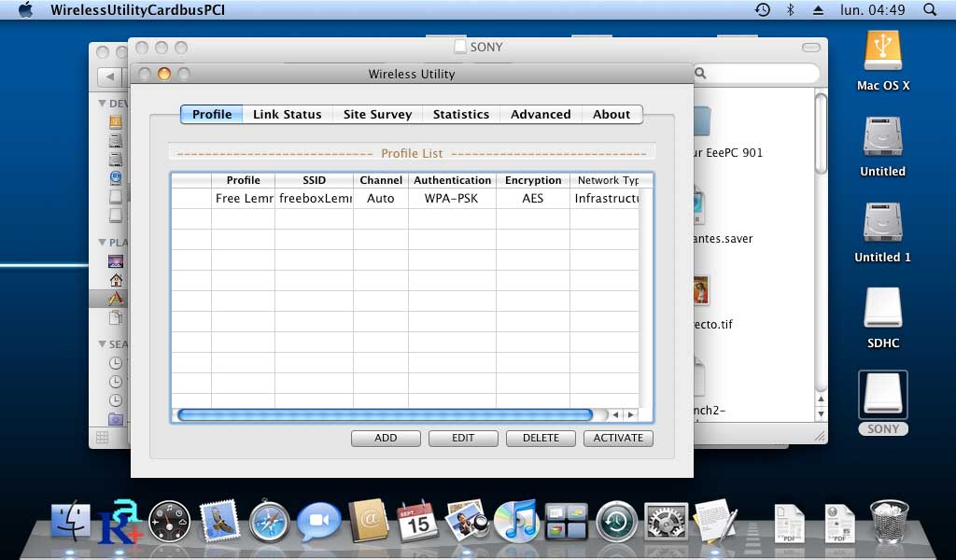Click the SONY window scroll down arrow
Image resolution: width=956 pixels, height=560 pixels.
(822, 413)
